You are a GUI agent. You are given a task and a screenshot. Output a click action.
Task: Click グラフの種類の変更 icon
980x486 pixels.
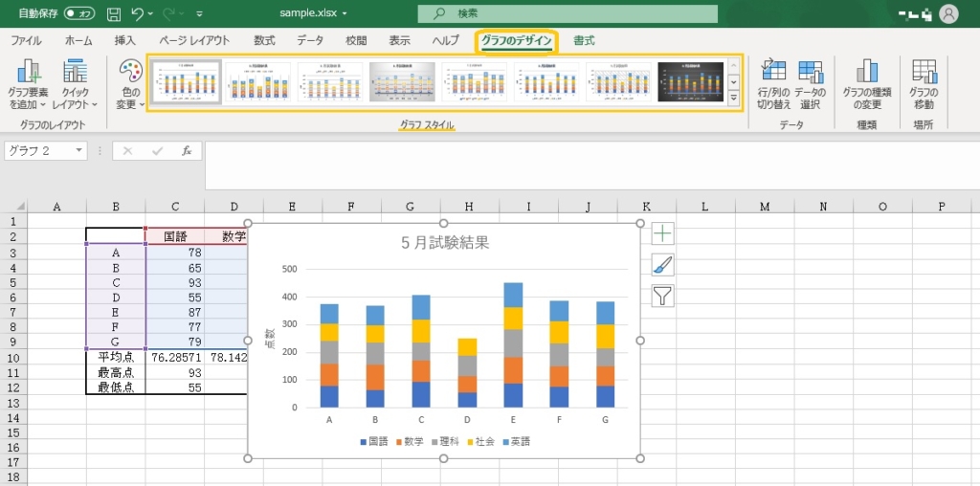[x=867, y=72]
